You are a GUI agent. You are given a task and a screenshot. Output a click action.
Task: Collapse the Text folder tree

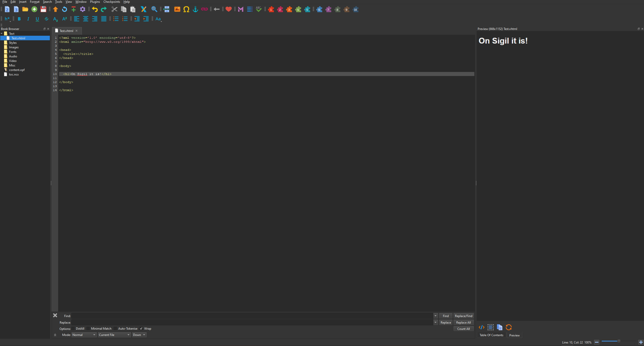(2, 34)
